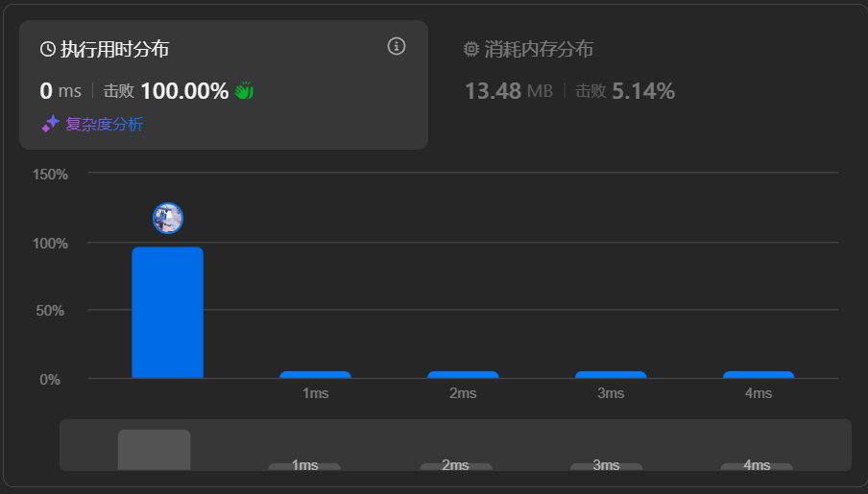This screenshot has height=494, width=868.
Task: Click the sparkle icon beside 复杂度分析
Action: tap(50, 124)
